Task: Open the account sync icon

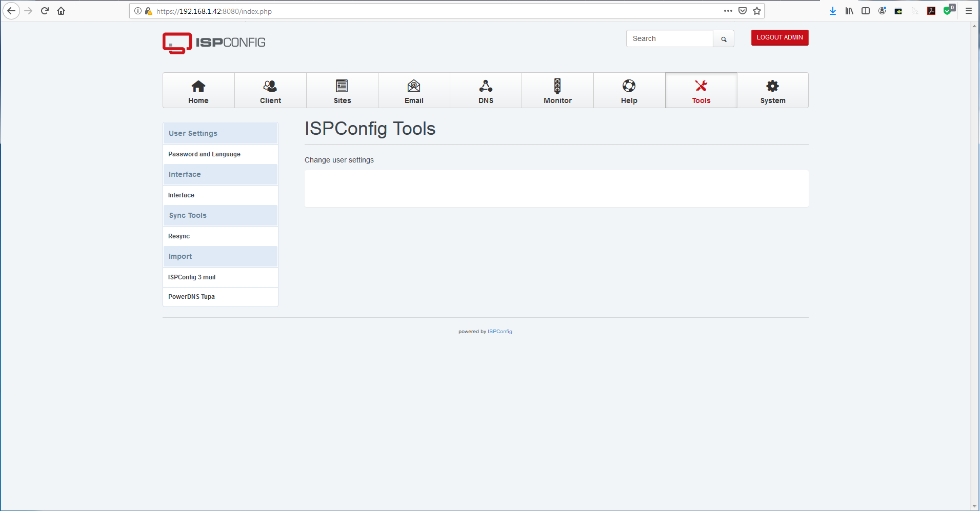Action: [x=882, y=11]
